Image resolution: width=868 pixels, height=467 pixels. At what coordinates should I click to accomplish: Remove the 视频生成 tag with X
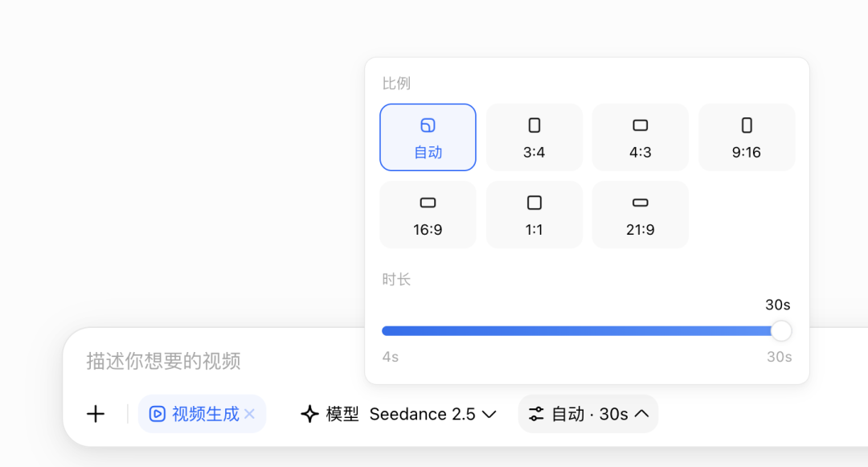250,414
